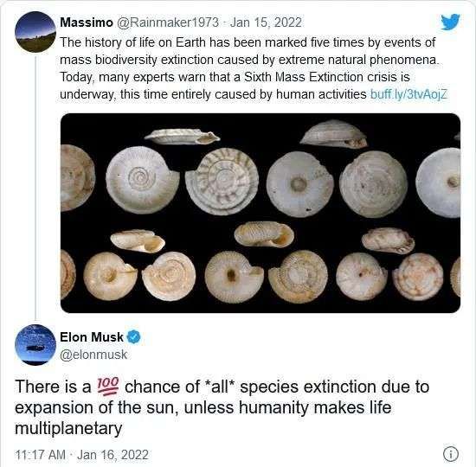Select the Elon Musk display name
The height and width of the screenshot is (467, 476).
click(92, 336)
